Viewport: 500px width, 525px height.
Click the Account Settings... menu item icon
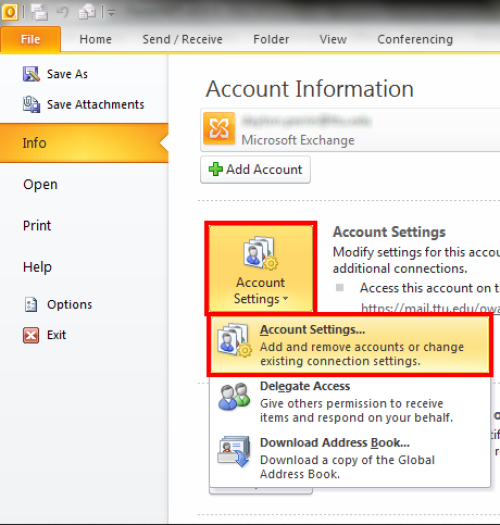pyautogui.click(x=234, y=340)
